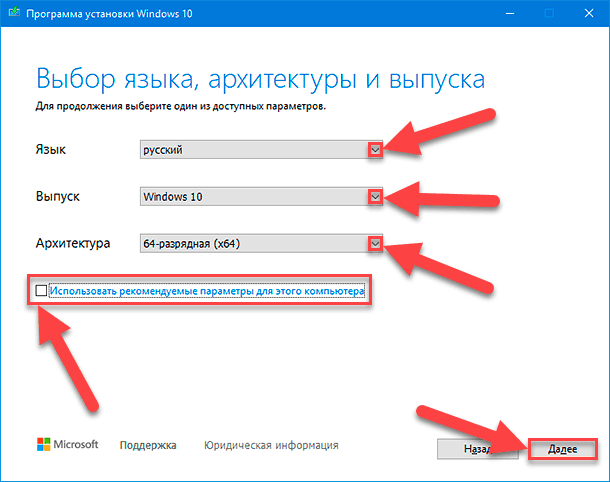Minimize the Setup window
Image resolution: width=610 pixels, height=482 pixels.
tap(510, 14)
